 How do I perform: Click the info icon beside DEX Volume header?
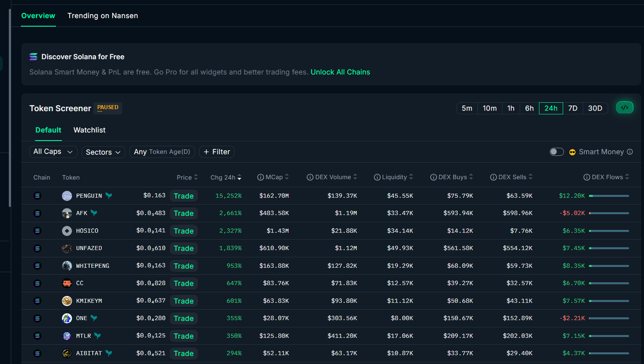[x=310, y=177]
